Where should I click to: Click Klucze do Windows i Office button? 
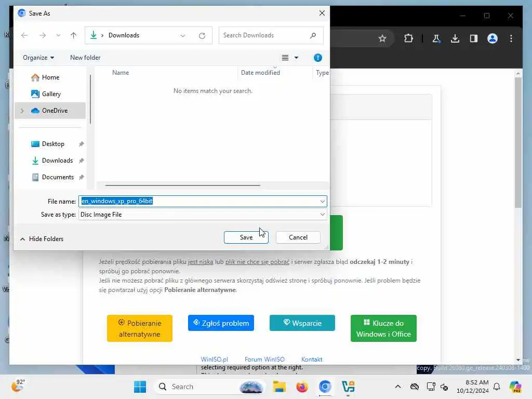click(383, 328)
